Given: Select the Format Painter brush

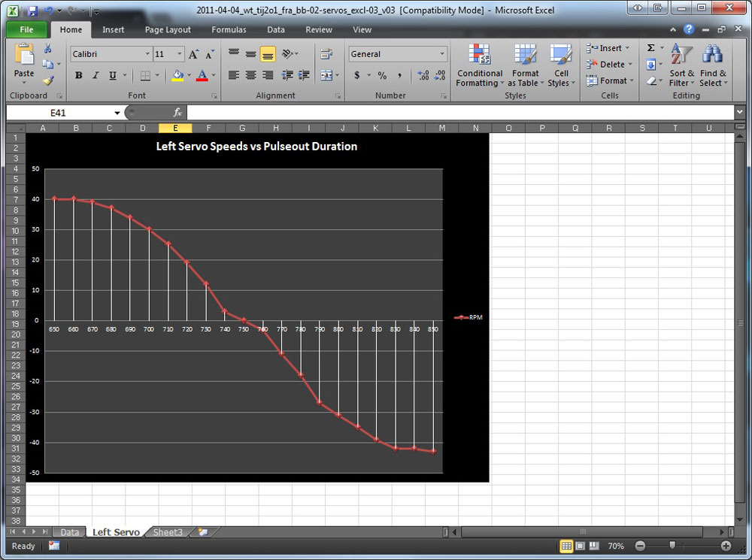Looking at the screenshot, I should coord(48,80).
